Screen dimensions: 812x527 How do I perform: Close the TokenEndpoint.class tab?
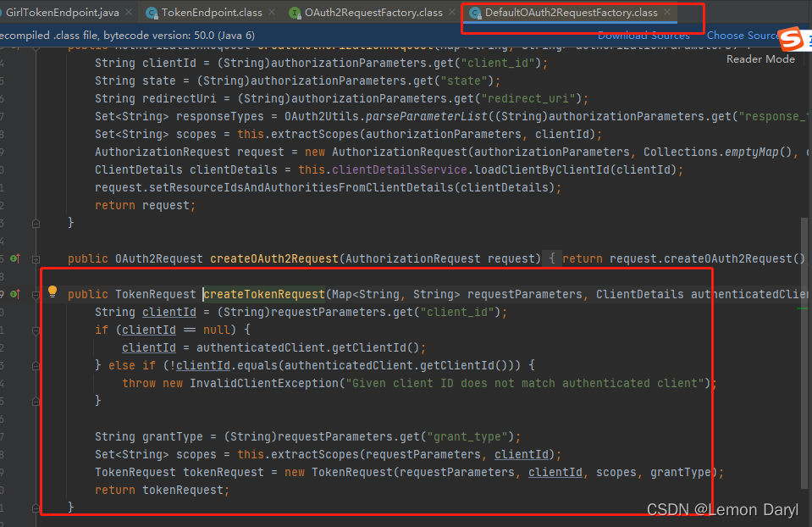coord(272,12)
